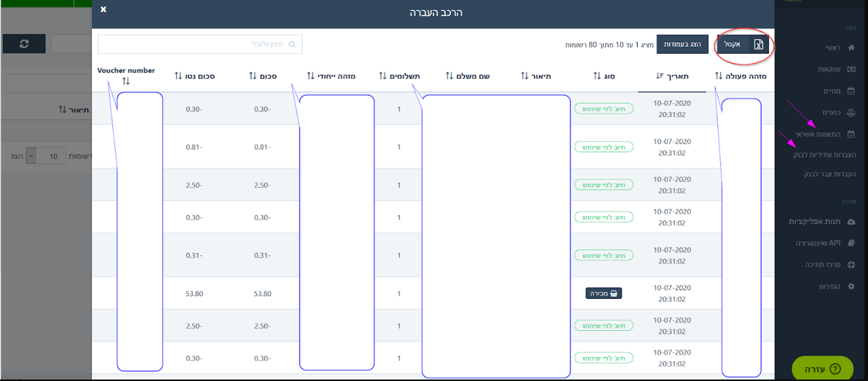Open הגדרות settings in sidebar
This screenshot has height=381, width=868.
click(x=837, y=287)
